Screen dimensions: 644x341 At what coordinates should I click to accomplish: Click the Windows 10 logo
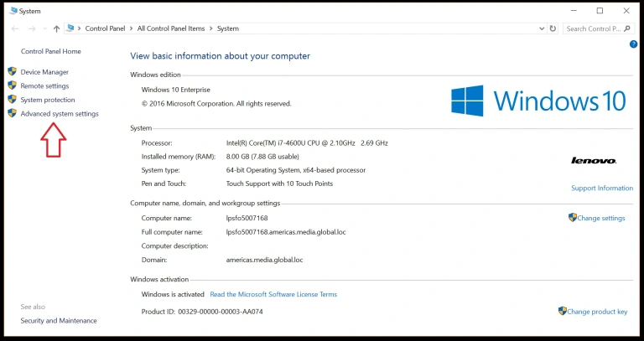(x=538, y=101)
